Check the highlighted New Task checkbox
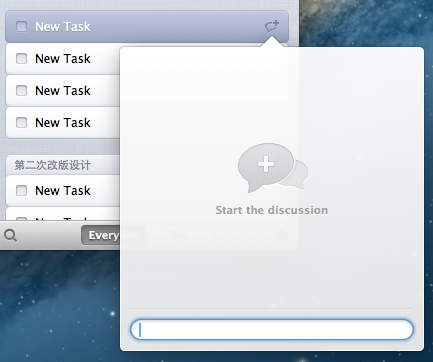Image resolution: width=433 pixels, height=362 pixels. tap(22, 26)
